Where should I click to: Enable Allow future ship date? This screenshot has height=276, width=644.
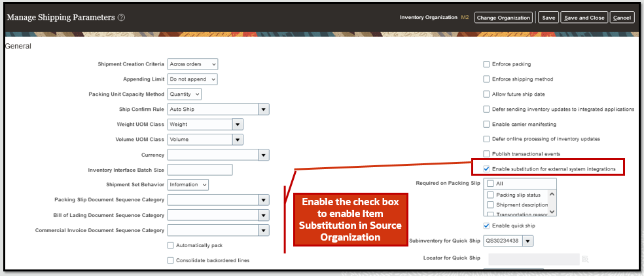[487, 94]
